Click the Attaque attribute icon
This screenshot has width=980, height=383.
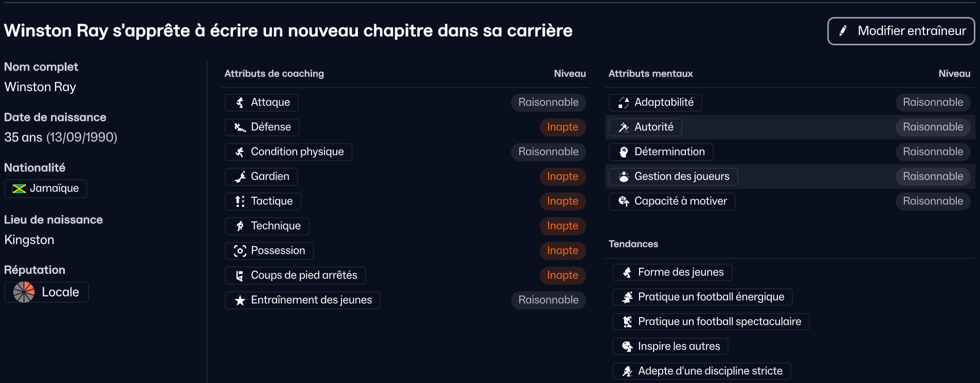pyautogui.click(x=240, y=102)
